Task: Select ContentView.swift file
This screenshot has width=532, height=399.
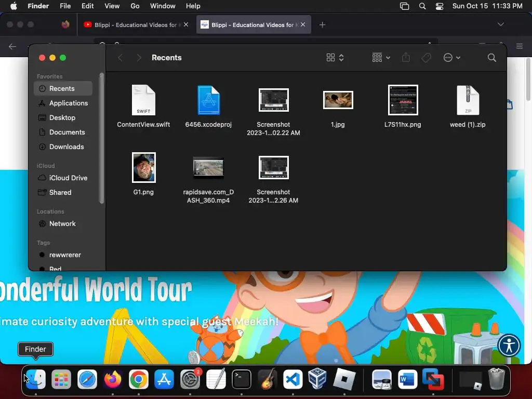Action: [x=143, y=106]
